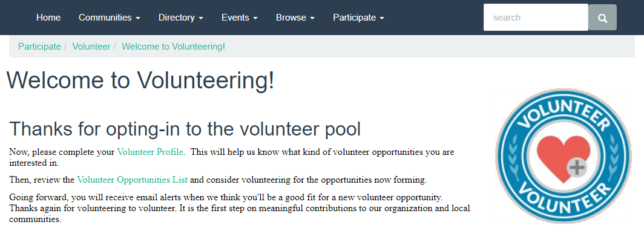
Task: Open the Directory menu label
Action: point(177,18)
